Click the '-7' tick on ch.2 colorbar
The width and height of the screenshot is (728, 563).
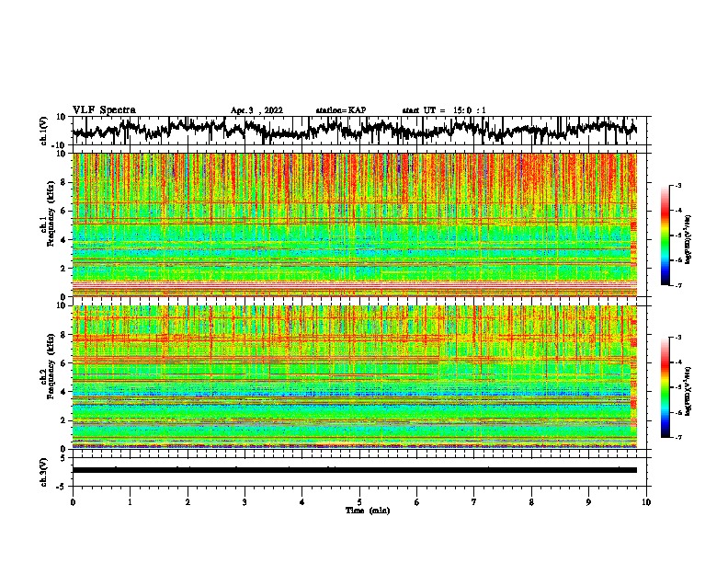click(x=677, y=438)
